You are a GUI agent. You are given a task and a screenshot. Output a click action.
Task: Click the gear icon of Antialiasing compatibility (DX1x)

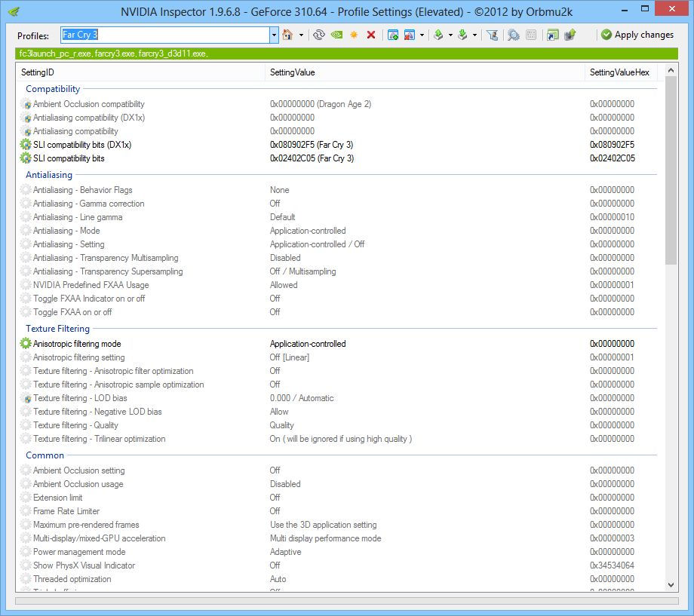click(26, 118)
